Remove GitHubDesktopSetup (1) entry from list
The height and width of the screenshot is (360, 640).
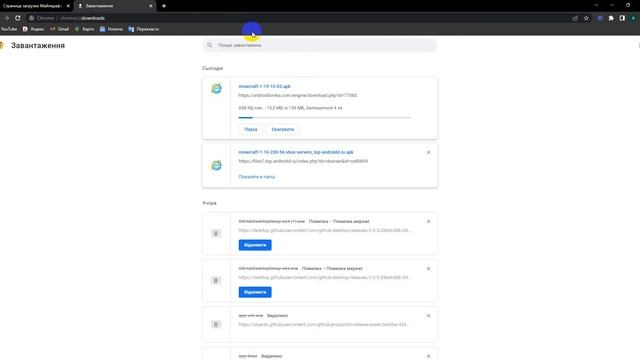[429, 222]
